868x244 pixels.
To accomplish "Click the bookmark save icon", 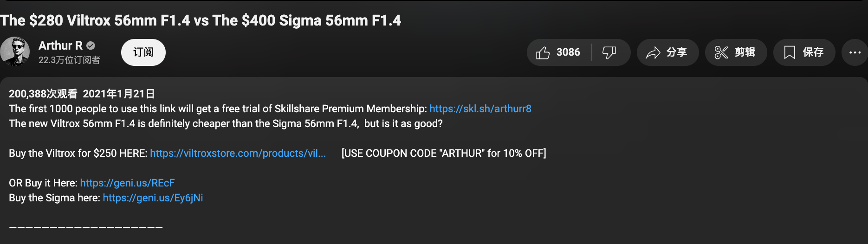I will tap(789, 52).
